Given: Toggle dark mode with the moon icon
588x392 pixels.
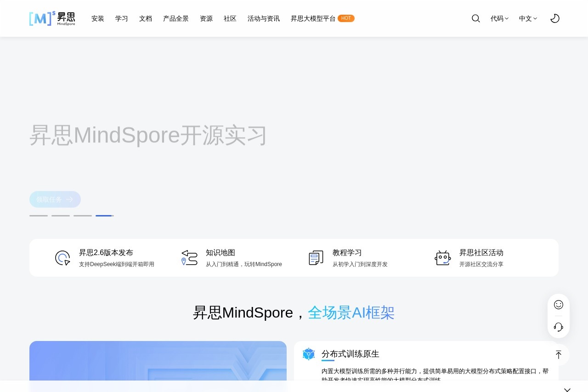Looking at the screenshot, I should pos(555,18).
